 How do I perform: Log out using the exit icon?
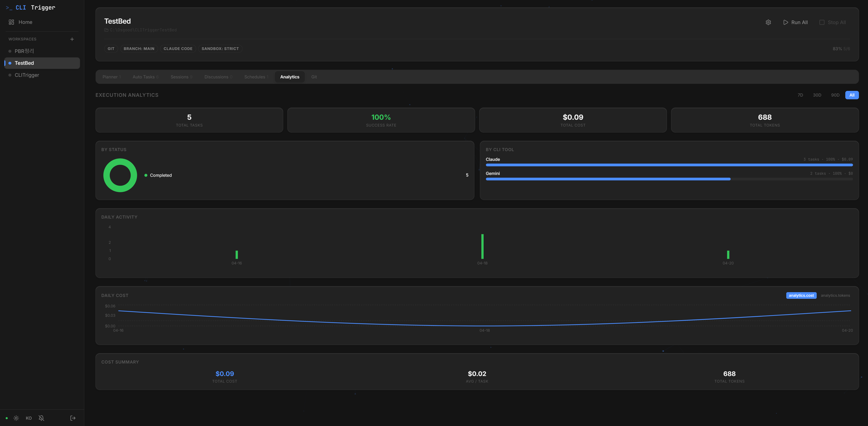(72, 418)
